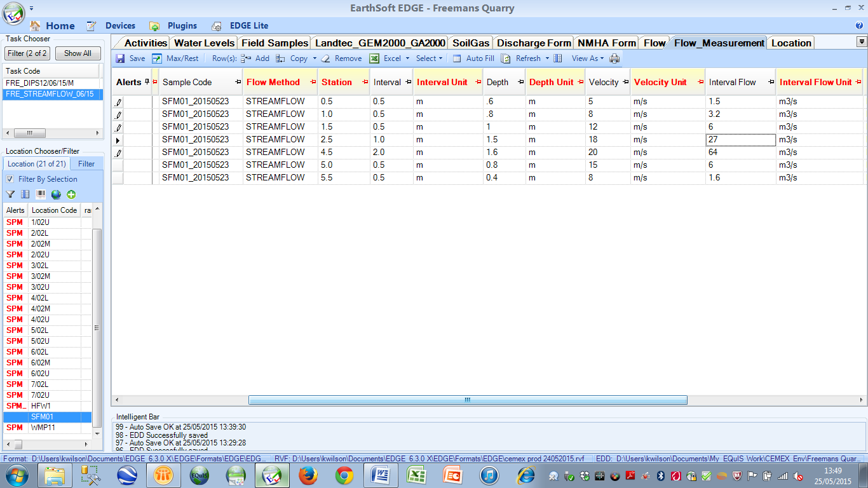Select task FRE_DIPS12/06/15/M
868x488 pixels.
point(53,83)
